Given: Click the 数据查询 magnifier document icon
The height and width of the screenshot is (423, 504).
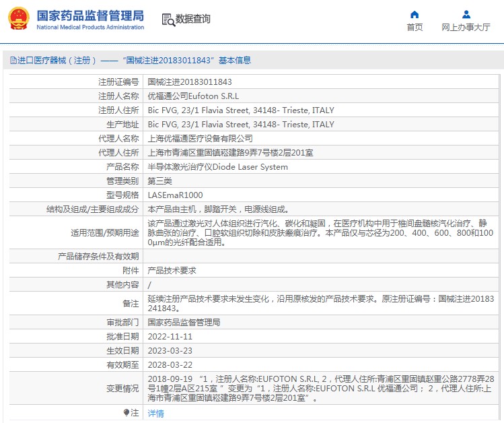Looking at the screenshot, I should tap(168, 20).
